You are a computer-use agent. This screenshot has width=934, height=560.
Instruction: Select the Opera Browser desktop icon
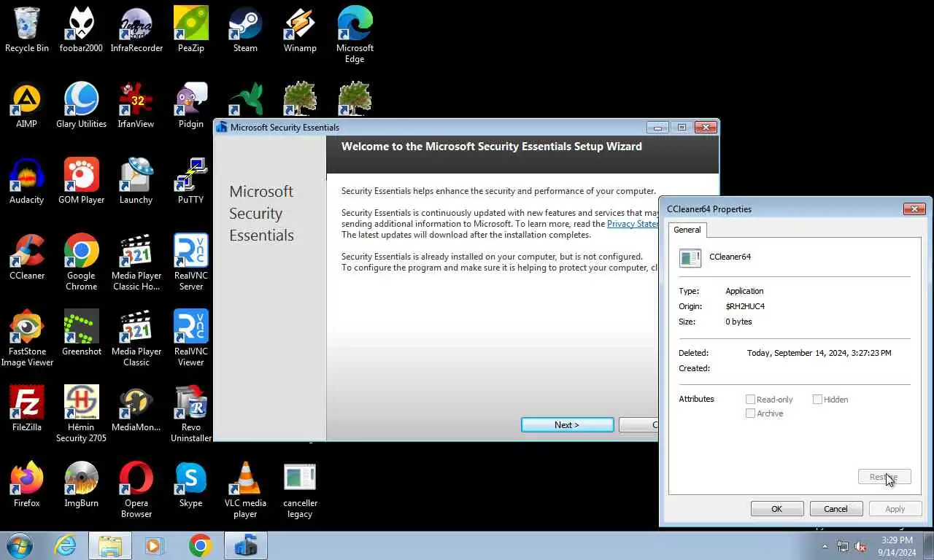[x=136, y=490]
